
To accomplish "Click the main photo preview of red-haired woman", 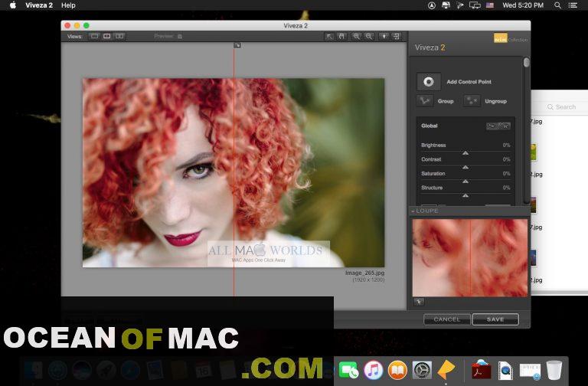I will [234, 172].
